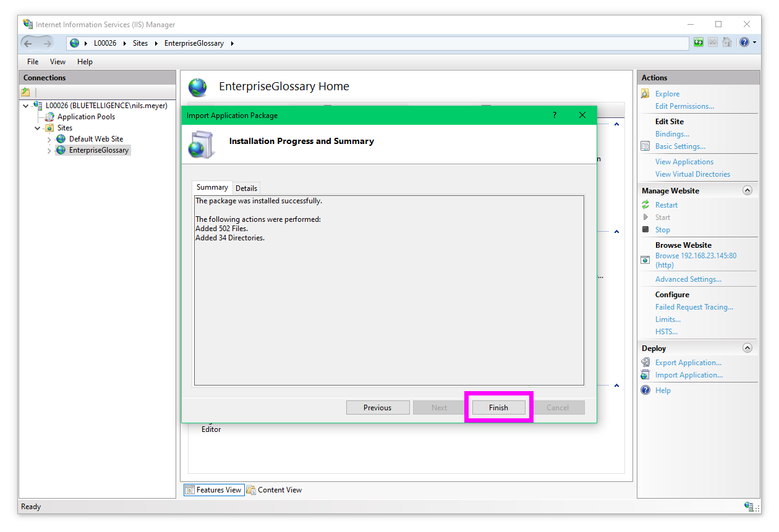Click the Finish button in the dialog
Image resolution: width=779 pixels, height=532 pixels.
pos(498,408)
